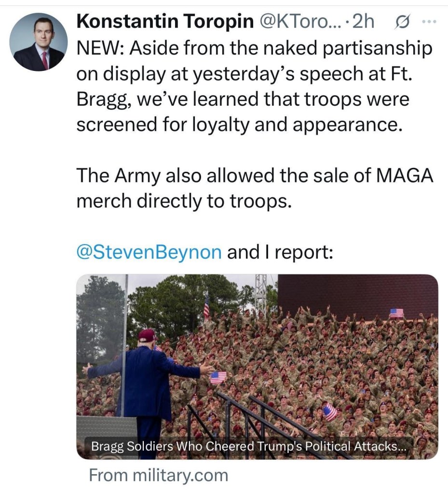Open the @StevenBeynon mention
Screen dimensions: 448x494
pyautogui.click(x=149, y=252)
